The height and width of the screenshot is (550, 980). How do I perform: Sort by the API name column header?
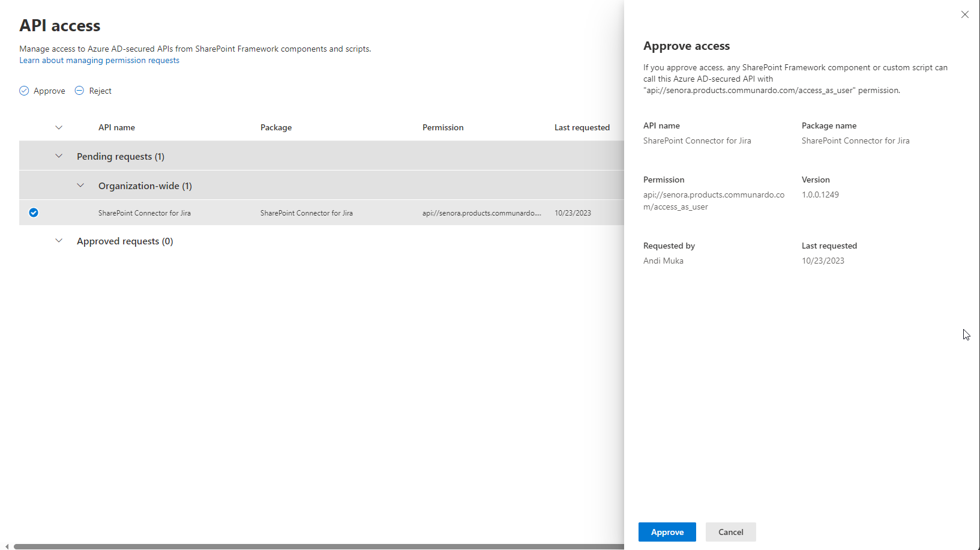click(116, 127)
